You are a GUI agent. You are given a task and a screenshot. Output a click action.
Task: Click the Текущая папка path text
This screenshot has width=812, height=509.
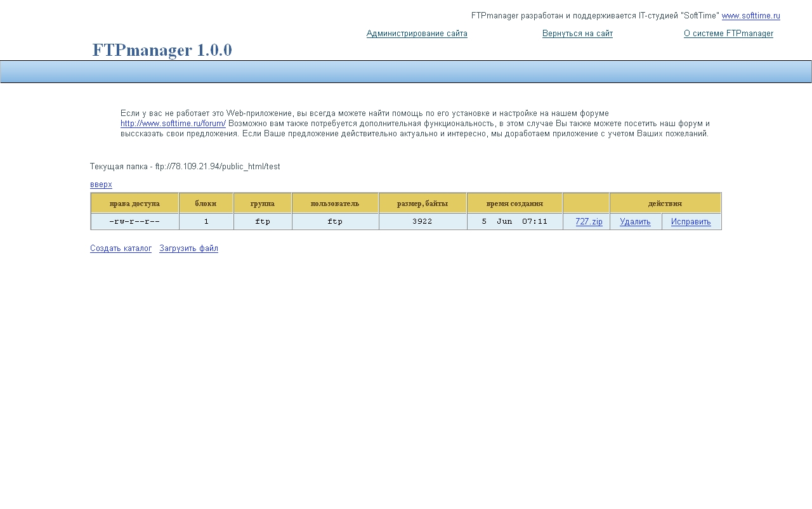[185, 167]
